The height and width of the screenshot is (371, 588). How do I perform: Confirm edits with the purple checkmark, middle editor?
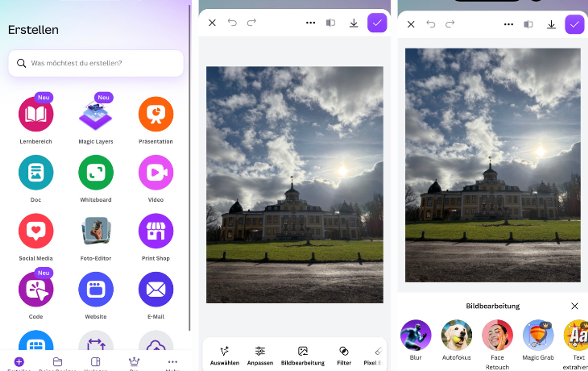377,23
